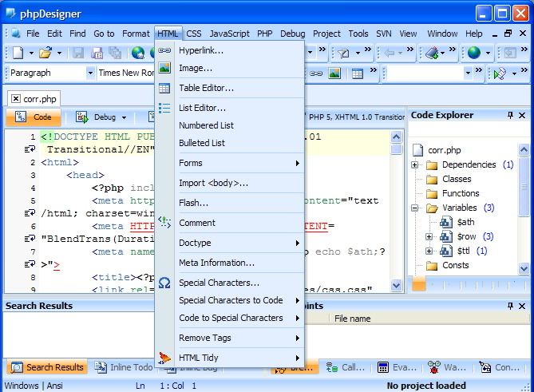Open the Debug button dropdown arrow

point(124,118)
